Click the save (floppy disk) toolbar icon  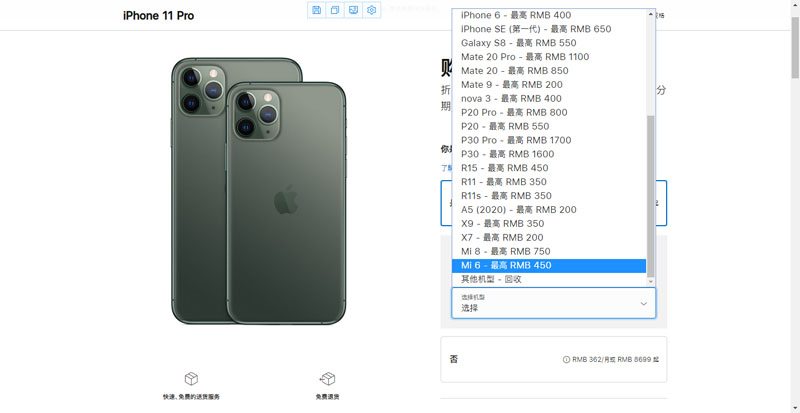click(316, 10)
